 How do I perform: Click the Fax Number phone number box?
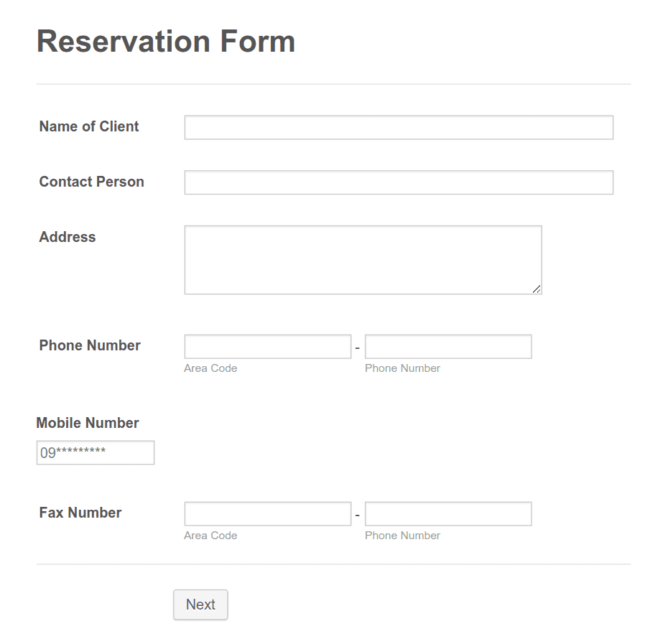pos(448,513)
